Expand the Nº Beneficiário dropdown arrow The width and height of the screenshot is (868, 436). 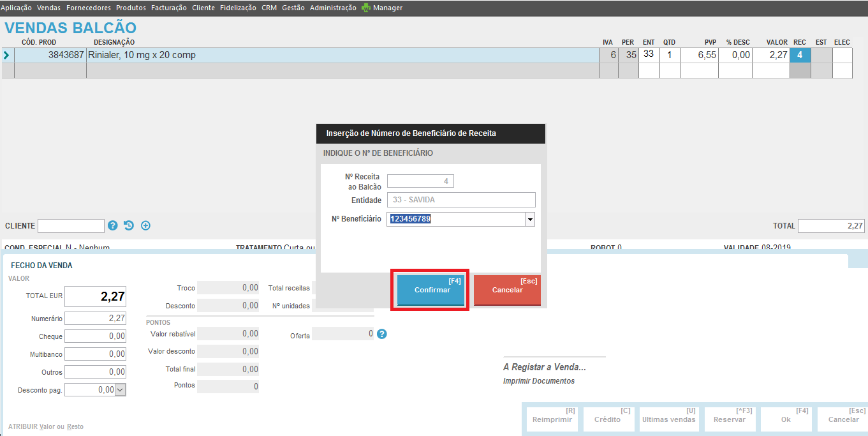pyautogui.click(x=529, y=220)
